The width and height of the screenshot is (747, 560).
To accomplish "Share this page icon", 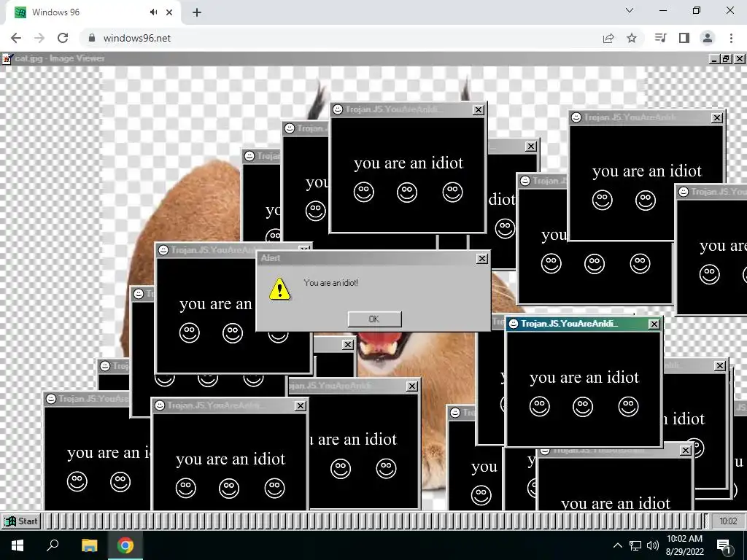I will [x=608, y=38].
